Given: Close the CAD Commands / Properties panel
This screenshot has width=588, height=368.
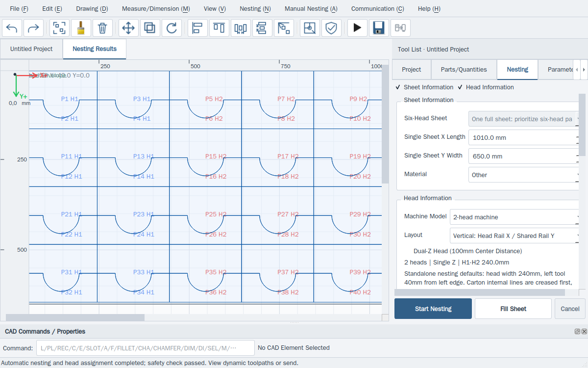Looking at the screenshot, I should 584,332.
